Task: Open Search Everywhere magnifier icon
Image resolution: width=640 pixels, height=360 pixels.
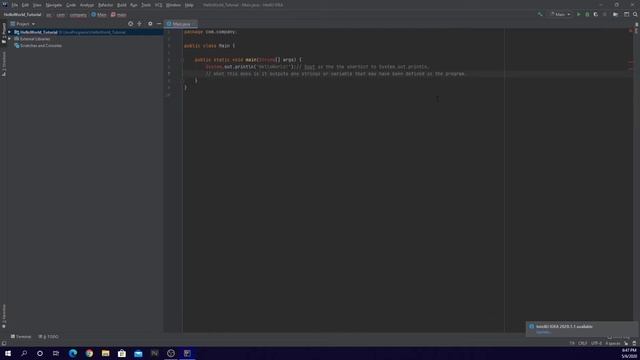Action: (x=635, y=14)
